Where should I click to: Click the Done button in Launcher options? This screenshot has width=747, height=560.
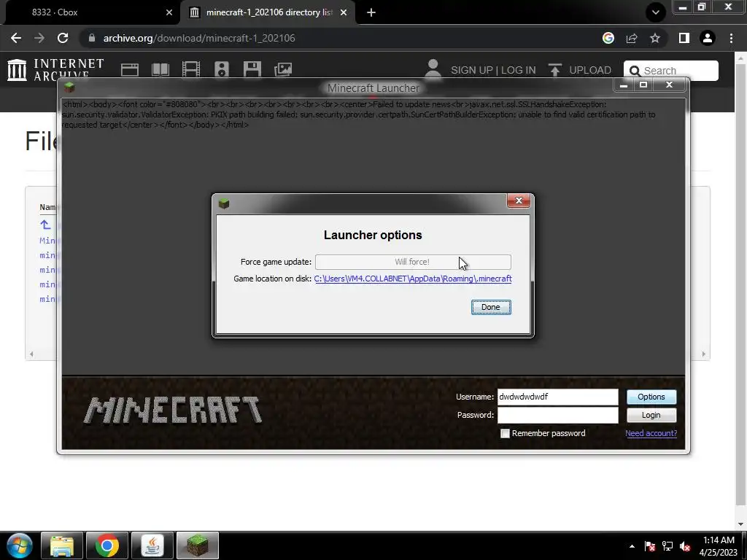(x=491, y=307)
